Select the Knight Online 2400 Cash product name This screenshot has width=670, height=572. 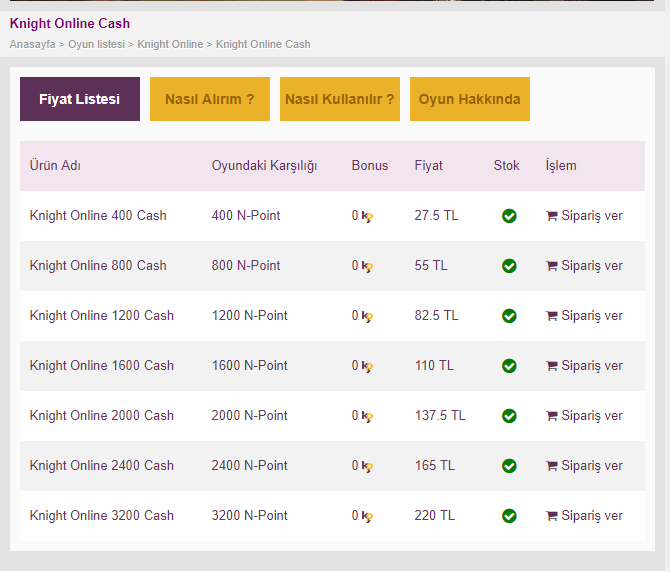point(102,466)
